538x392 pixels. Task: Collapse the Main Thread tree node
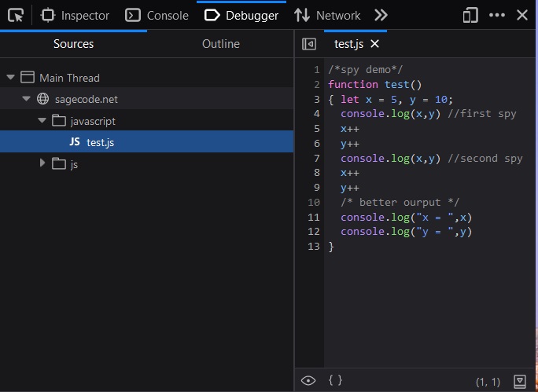coord(10,78)
